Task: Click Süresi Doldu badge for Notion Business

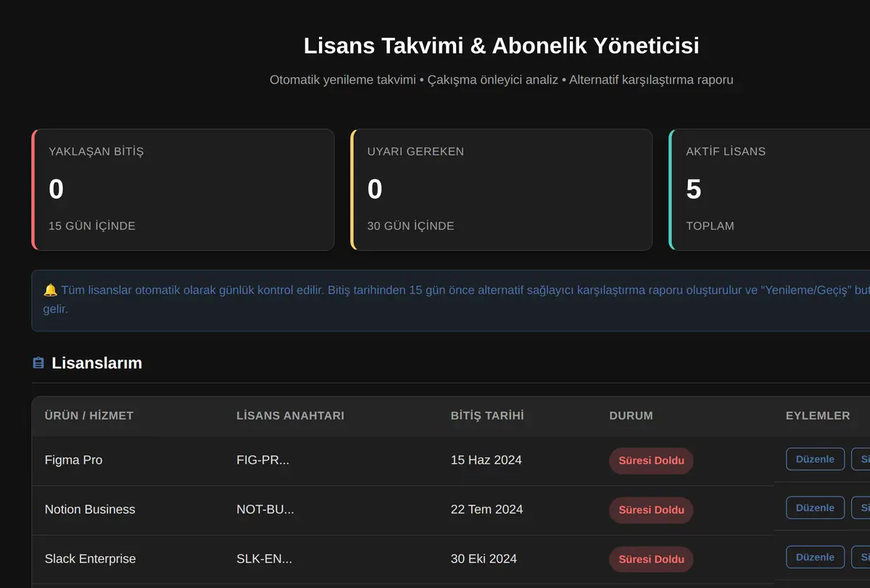Action: (x=651, y=510)
